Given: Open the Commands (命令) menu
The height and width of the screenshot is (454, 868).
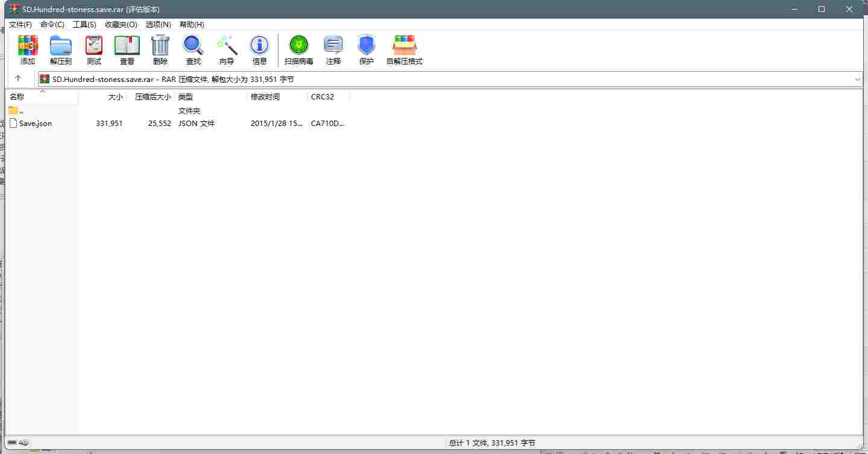Looking at the screenshot, I should click(x=52, y=25).
